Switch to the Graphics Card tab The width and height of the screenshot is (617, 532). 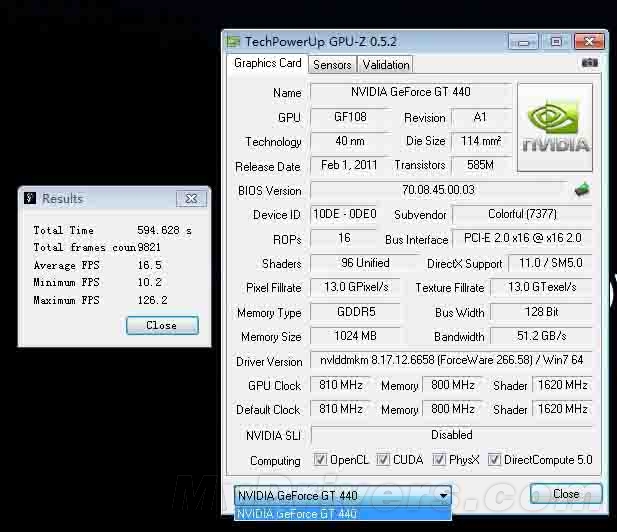click(x=268, y=63)
